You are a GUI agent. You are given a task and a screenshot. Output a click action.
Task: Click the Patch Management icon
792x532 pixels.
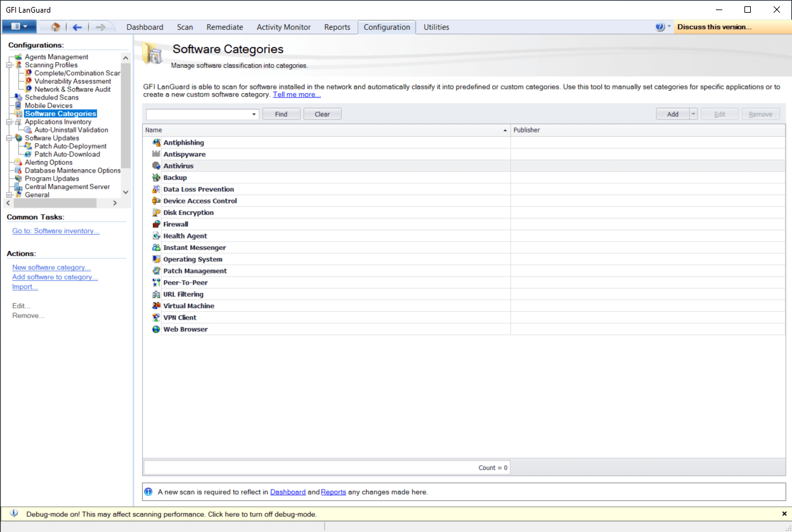click(x=157, y=271)
